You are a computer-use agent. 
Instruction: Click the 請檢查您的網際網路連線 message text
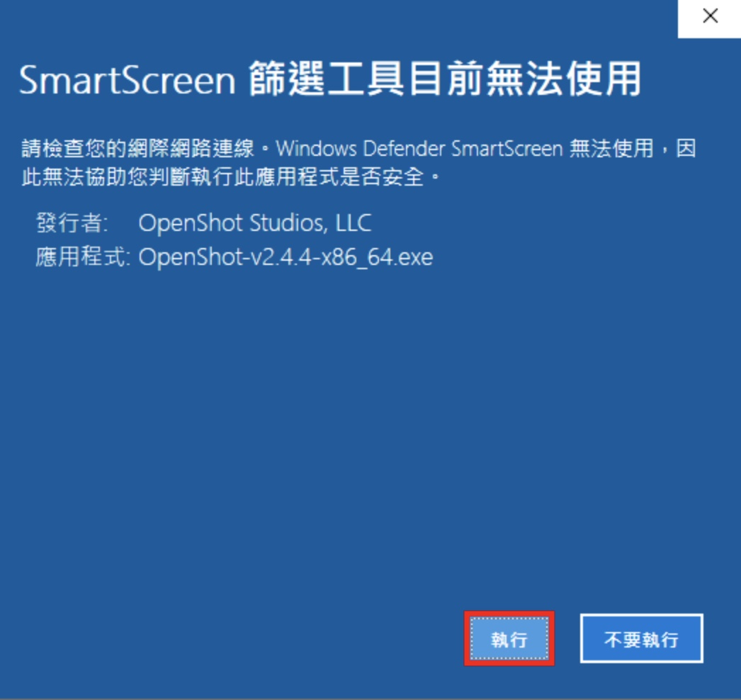pos(358,162)
